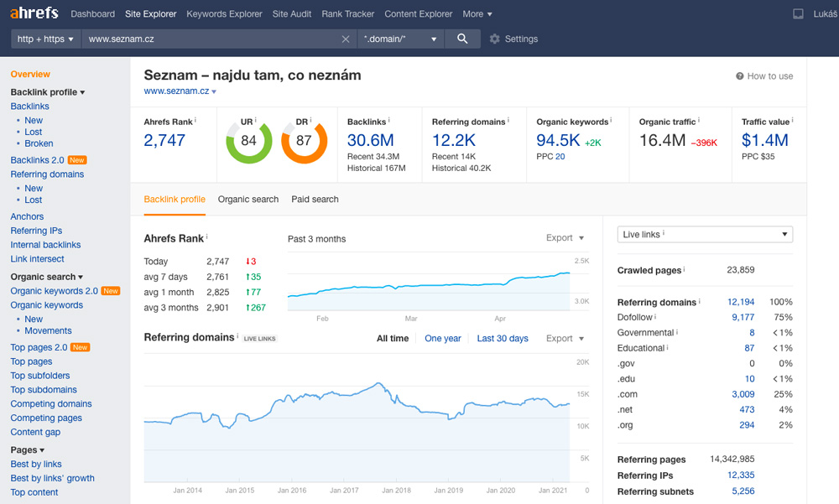Click the 5,256 Referring subnets count
839x504 pixels.
(x=743, y=491)
